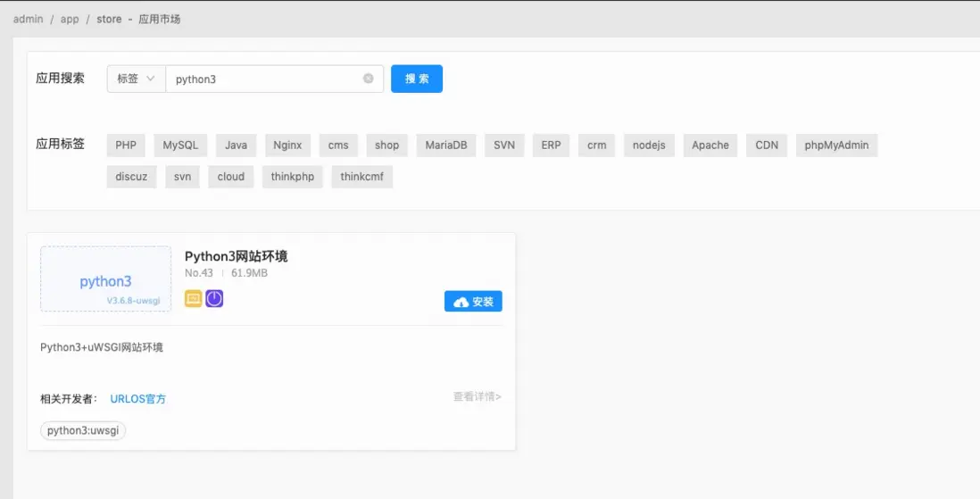
Task: Filter by the MySQL tag
Action: [180, 146]
